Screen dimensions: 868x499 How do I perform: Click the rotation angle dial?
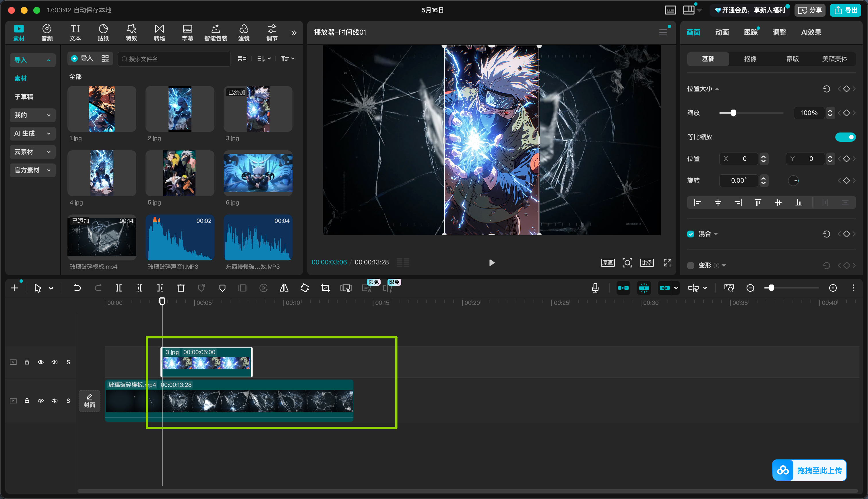point(793,181)
